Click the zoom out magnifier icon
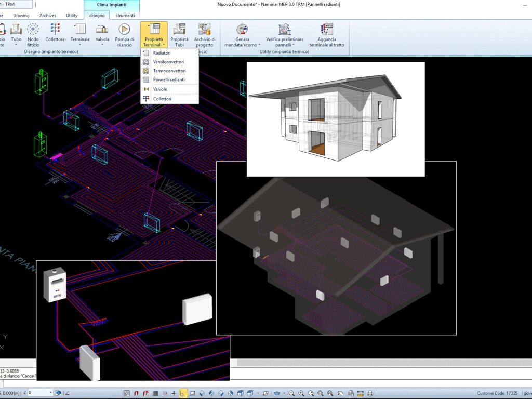The image size is (532, 399). [x=291, y=393]
